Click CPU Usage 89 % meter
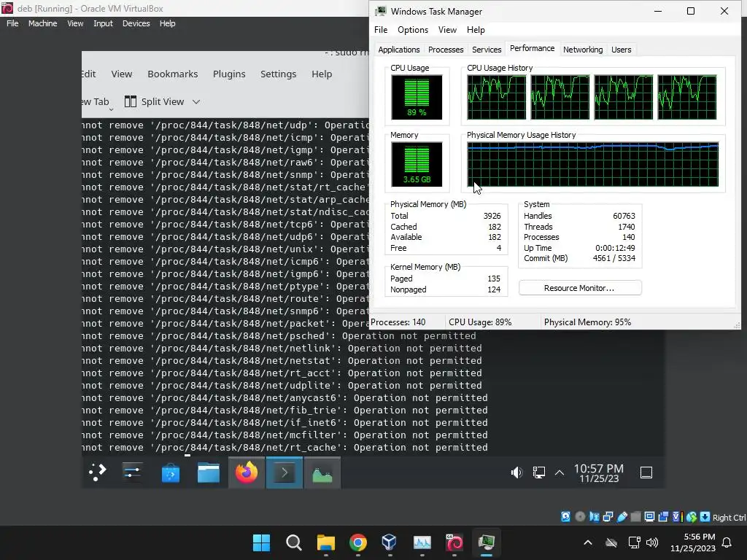 pos(417,98)
